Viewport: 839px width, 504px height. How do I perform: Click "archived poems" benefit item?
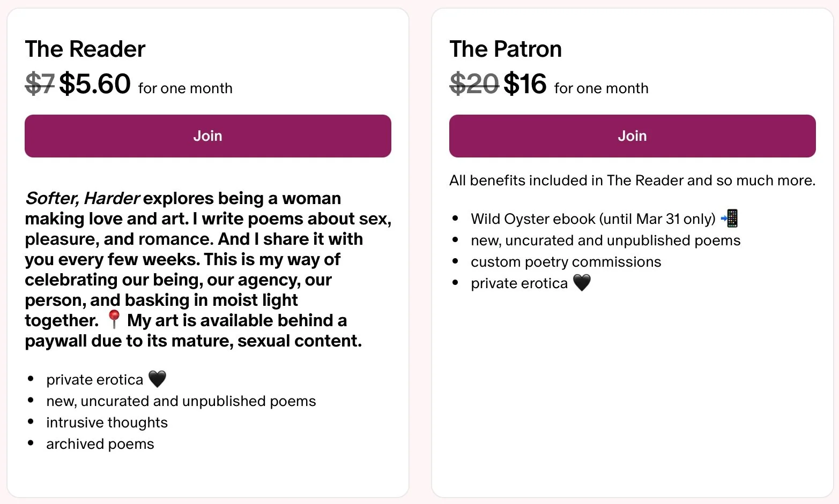pos(100,444)
